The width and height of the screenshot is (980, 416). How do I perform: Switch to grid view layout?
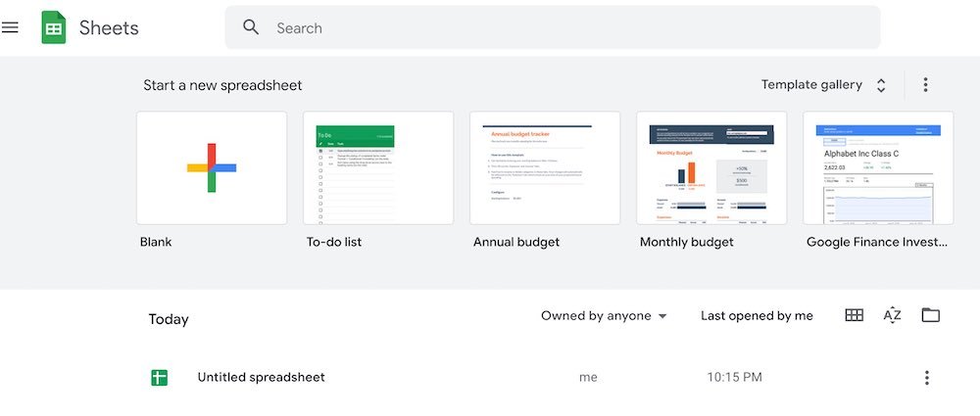click(x=854, y=315)
